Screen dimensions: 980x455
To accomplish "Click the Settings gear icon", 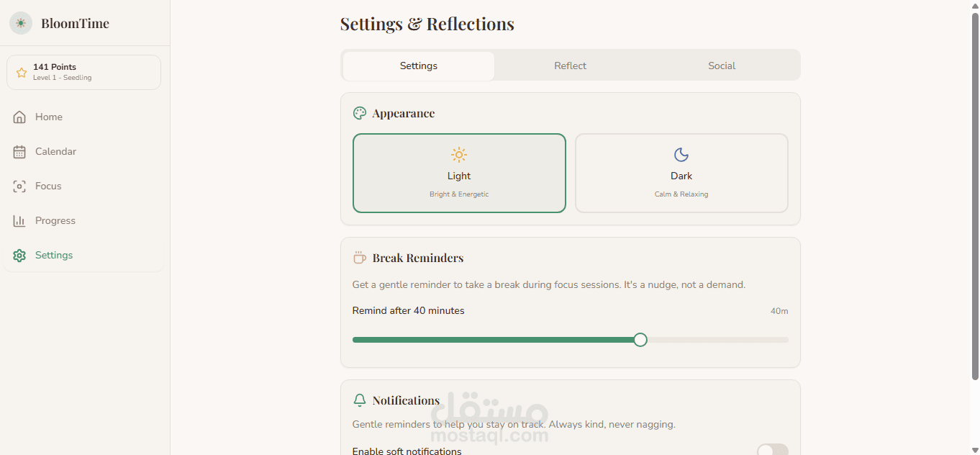I will point(19,255).
